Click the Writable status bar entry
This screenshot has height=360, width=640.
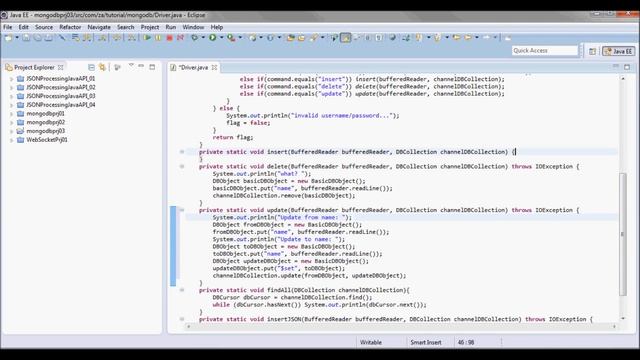[371, 342]
